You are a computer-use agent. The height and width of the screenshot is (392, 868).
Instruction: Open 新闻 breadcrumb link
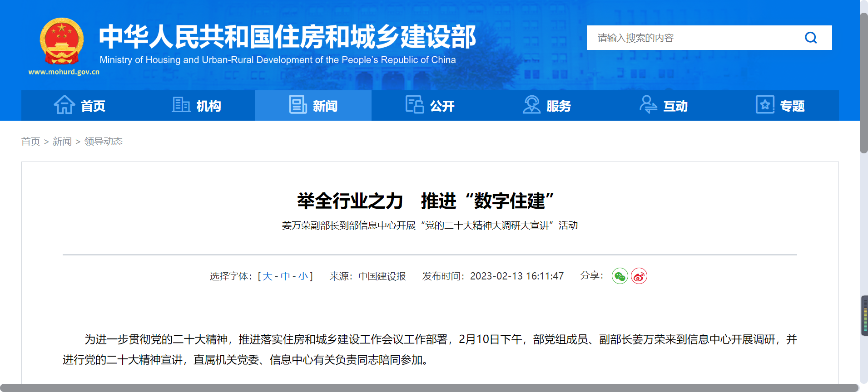[x=62, y=142]
